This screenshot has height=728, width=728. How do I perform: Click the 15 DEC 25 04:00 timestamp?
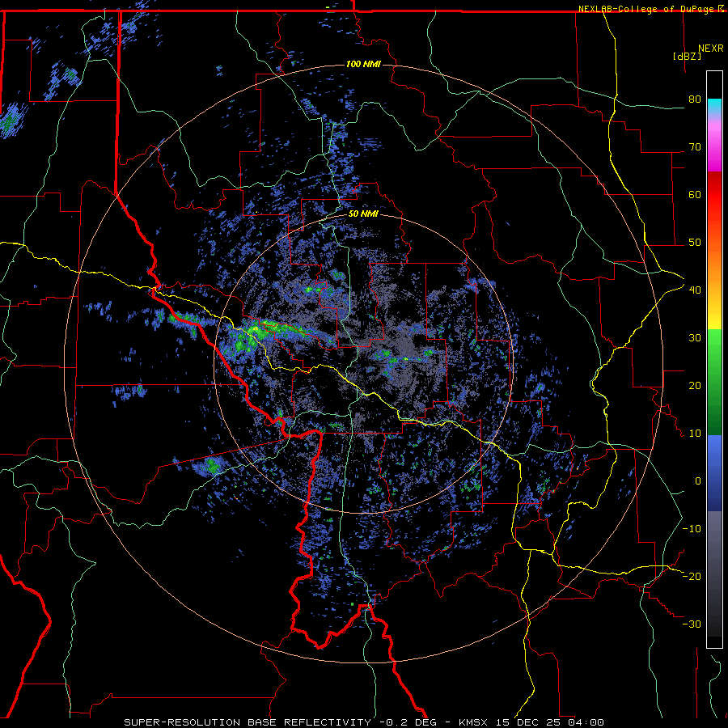550,722
